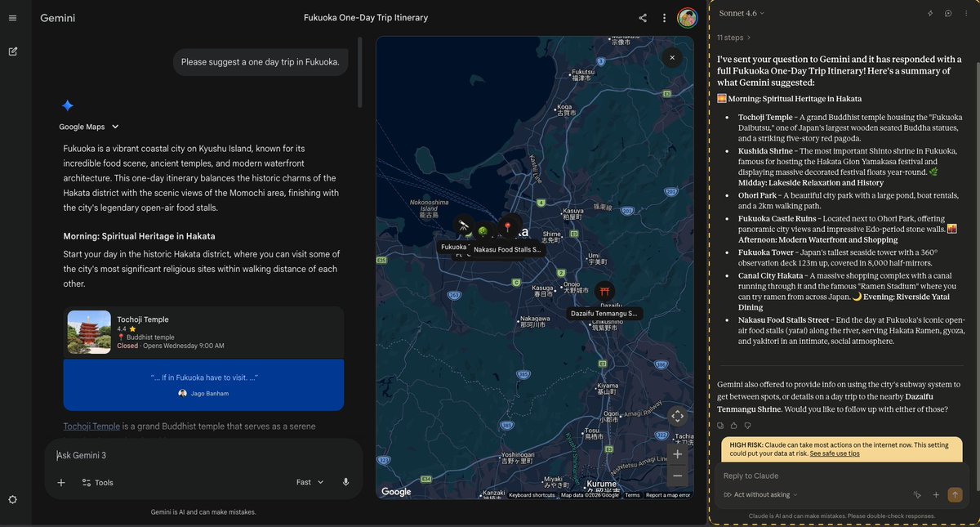Open the Claude new chat bubble icon

[x=948, y=13]
